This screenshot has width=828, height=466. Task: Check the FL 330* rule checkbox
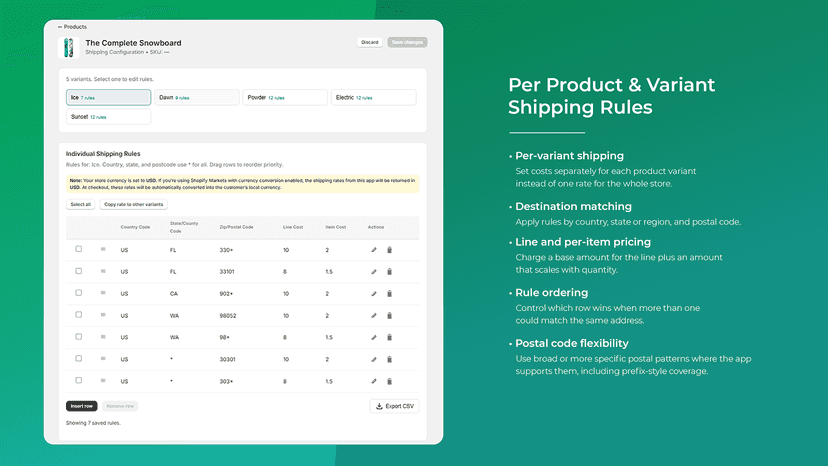pos(79,249)
